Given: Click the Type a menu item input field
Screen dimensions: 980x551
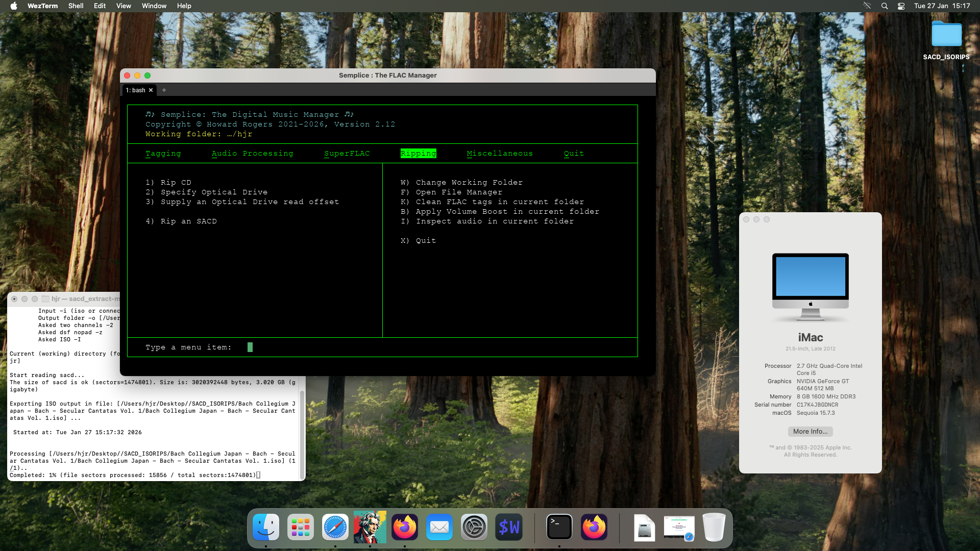Looking at the screenshot, I should tap(250, 347).
